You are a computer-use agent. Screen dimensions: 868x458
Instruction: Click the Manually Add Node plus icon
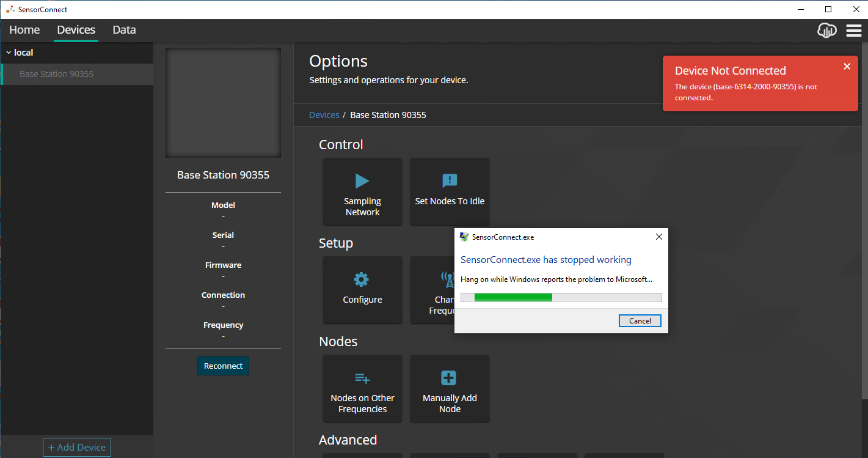point(449,378)
